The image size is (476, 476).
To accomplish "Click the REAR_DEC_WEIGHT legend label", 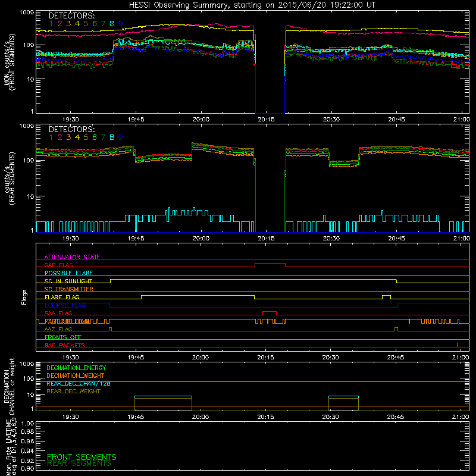I will click(73, 392).
